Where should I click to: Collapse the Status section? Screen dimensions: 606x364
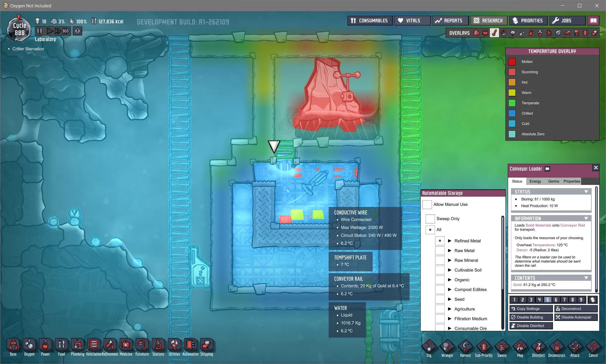click(586, 192)
